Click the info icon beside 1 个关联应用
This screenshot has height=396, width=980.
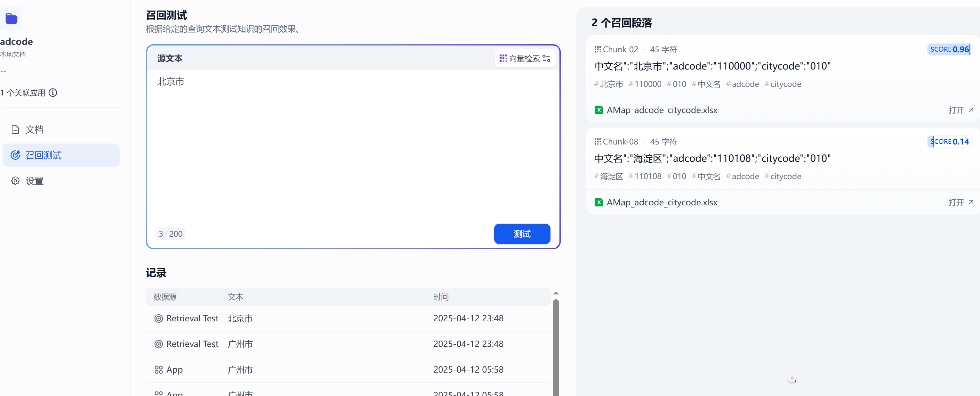pyautogui.click(x=53, y=93)
